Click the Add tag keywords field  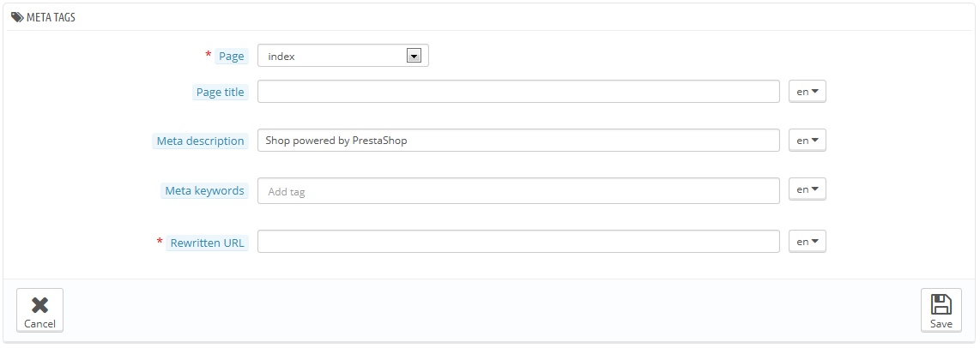pyautogui.click(x=518, y=190)
